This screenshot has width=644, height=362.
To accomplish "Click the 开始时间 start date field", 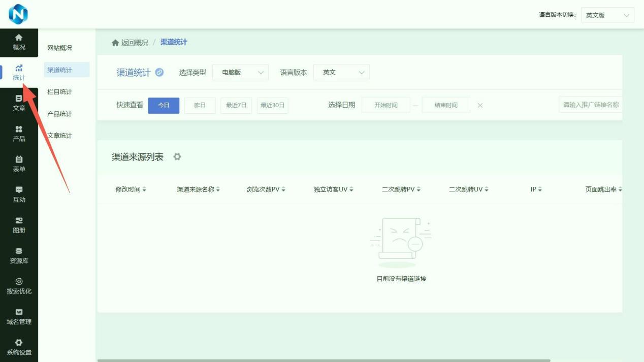I will [x=385, y=105].
